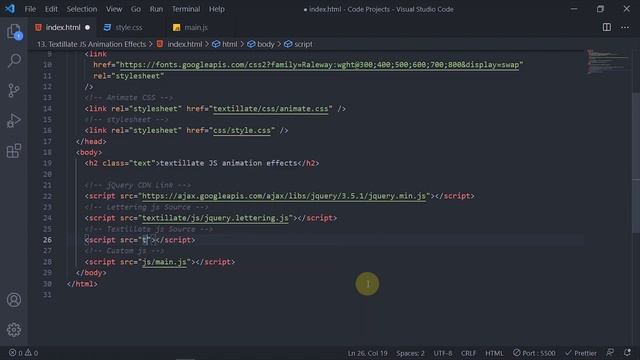Image resolution: width=640 pixels, height=360 pixels.
Task: Click line number 28 in gutter
Action: [47, 262]
